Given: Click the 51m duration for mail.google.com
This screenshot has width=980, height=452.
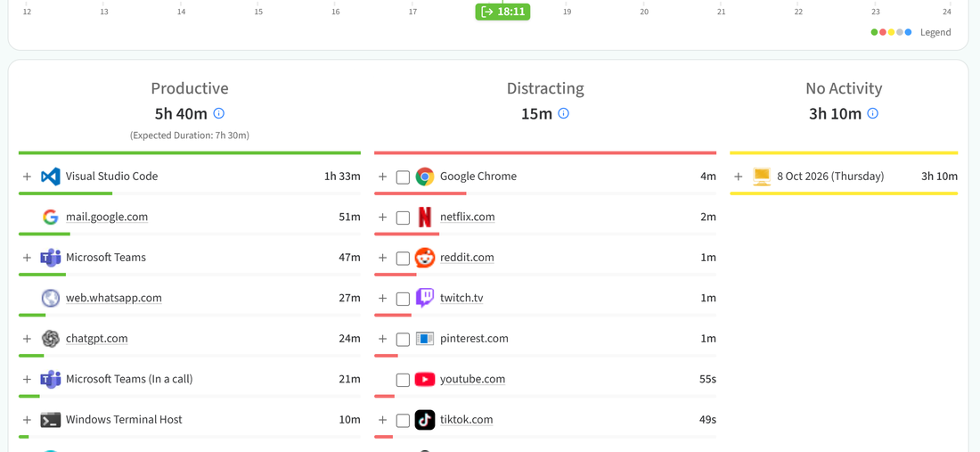Looking at the screenshot, I should click(349, 217).
